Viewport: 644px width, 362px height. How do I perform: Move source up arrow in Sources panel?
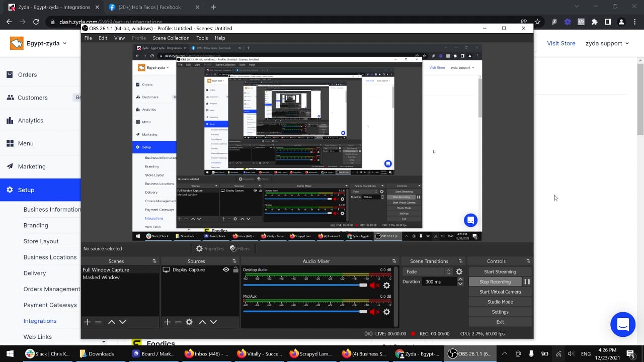point(202,322)
